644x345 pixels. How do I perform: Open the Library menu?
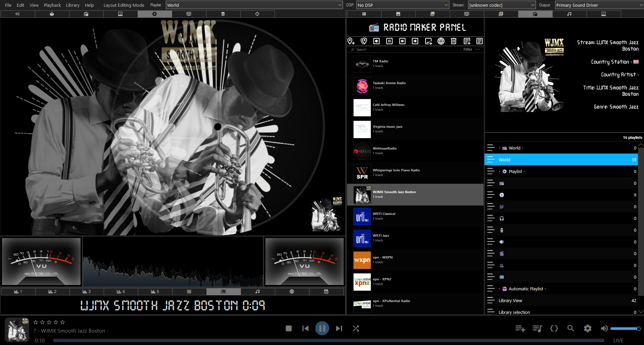click(x=73, y=5)
